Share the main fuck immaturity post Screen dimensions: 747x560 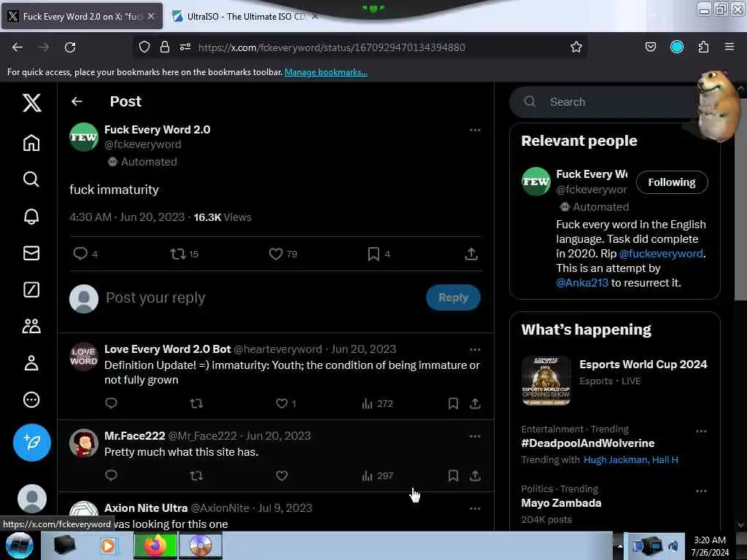[x=471, y=254]
